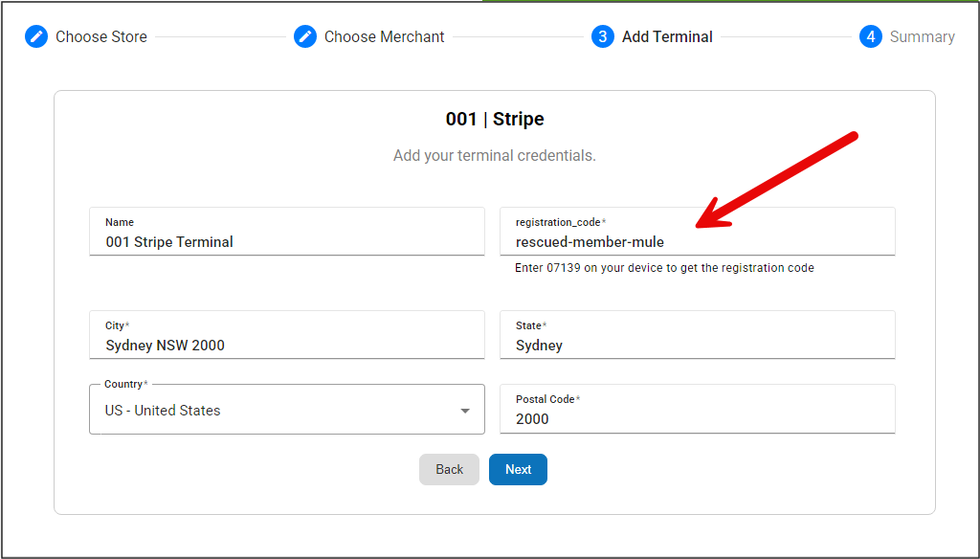980x559 pixels.
Task: Click the State input field
Action: 697,346
